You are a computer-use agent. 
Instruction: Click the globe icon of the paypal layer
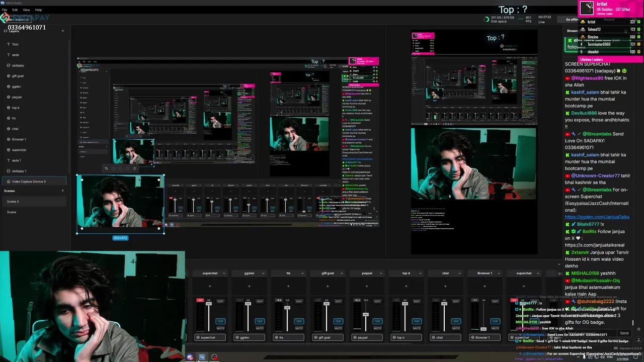(x=9, y=97)
